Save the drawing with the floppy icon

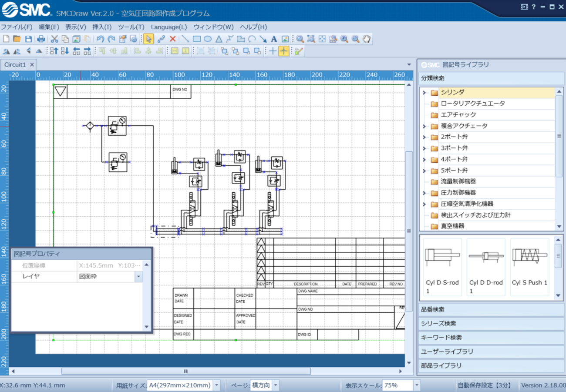tap(28, 39)
